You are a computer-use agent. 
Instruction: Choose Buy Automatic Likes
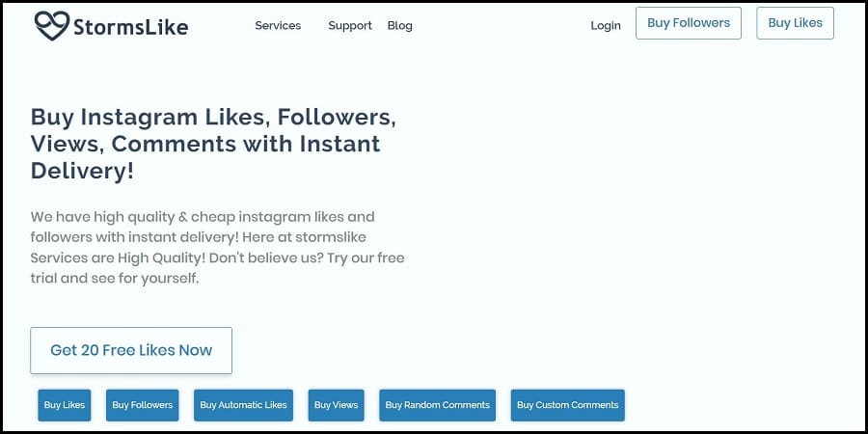[x=244, y=405]
